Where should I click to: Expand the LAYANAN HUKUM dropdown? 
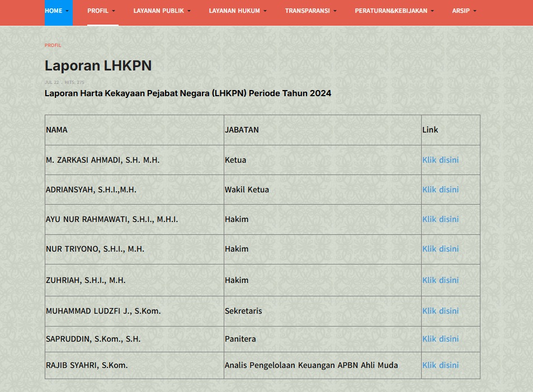[238, 11]
